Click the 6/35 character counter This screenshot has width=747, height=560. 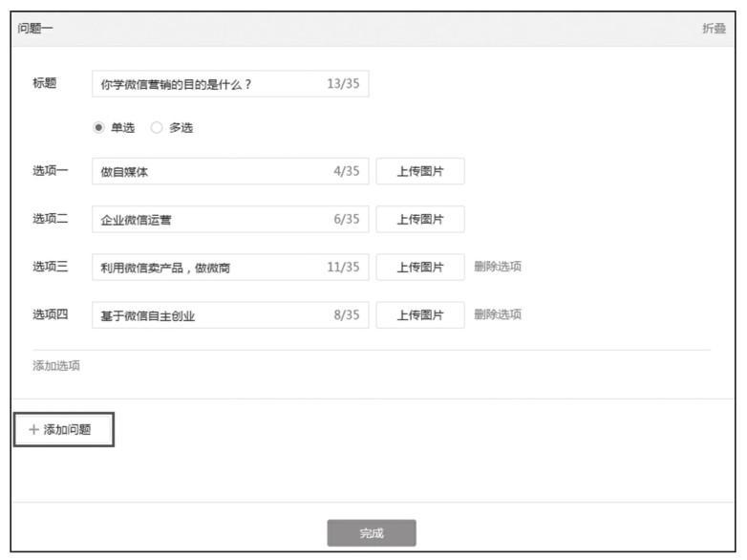click(347, 219)
